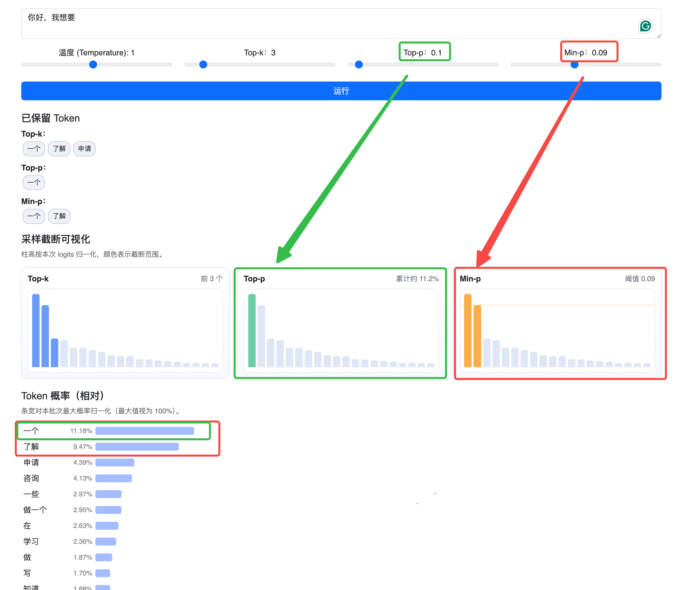Viewport: 700px width, 590px height.
Task: Click the tallest green bar in Top-p chart
Action: [252, 330]
